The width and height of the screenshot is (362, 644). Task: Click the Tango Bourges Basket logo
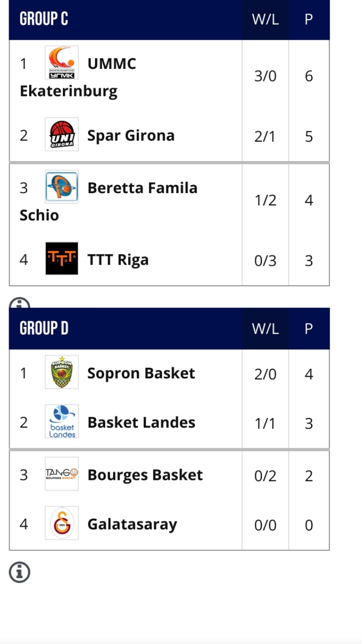62,474
